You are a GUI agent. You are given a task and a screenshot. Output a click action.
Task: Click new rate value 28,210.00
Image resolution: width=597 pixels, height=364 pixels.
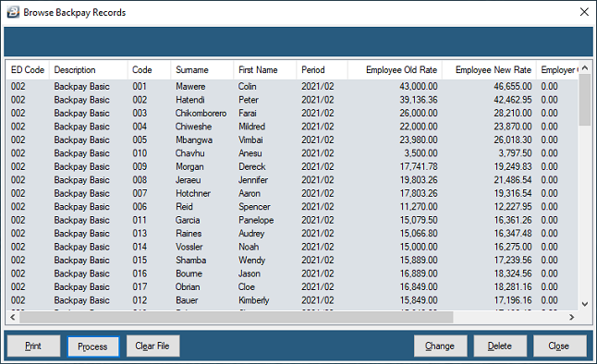pyautogui.click(x=513, y=113)
